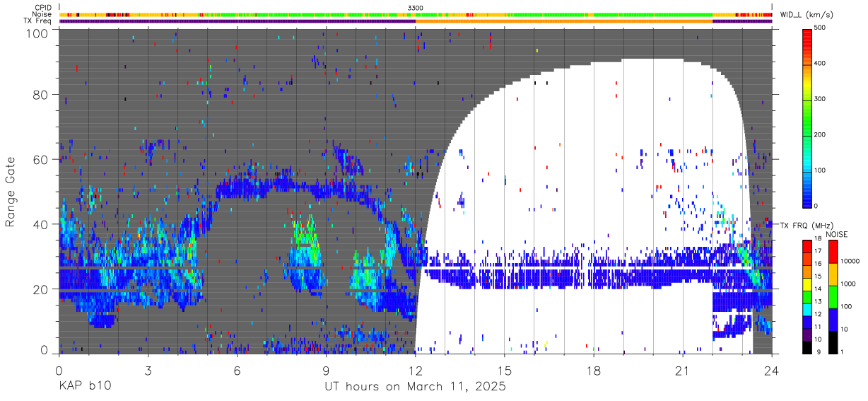
Task: Click the WID⊥ (km/s) colorbar title
Action: click(807, 14)
